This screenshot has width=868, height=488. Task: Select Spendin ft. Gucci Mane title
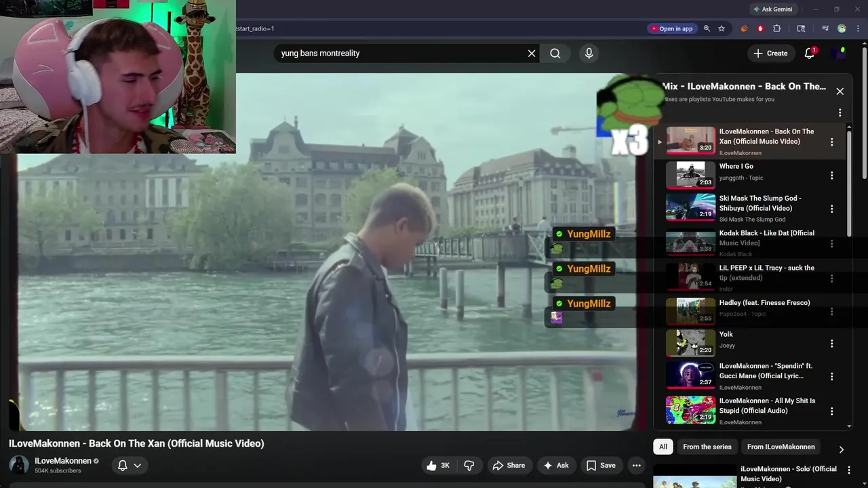coord(766,371)
